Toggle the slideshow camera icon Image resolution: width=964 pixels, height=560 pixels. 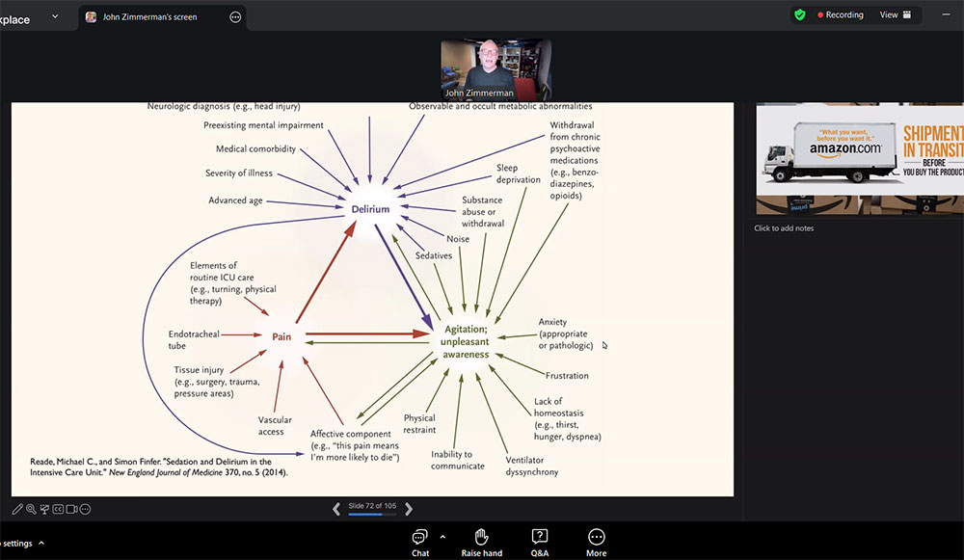click(x=71, y=509)
